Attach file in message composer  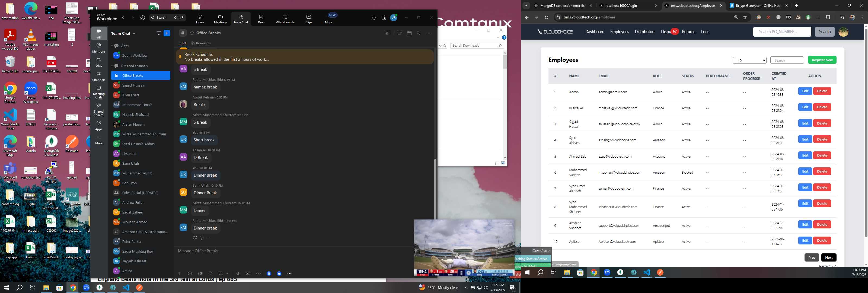[210, 273]
